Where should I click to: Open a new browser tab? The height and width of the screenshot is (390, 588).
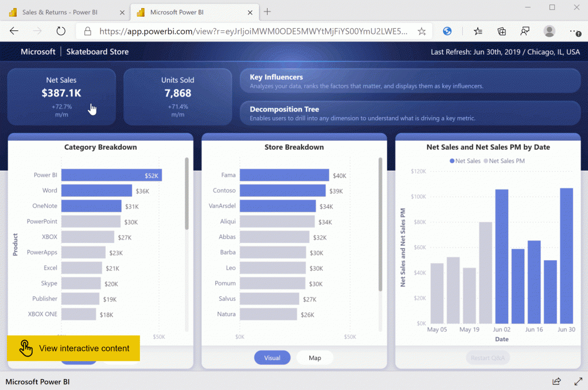267,11
